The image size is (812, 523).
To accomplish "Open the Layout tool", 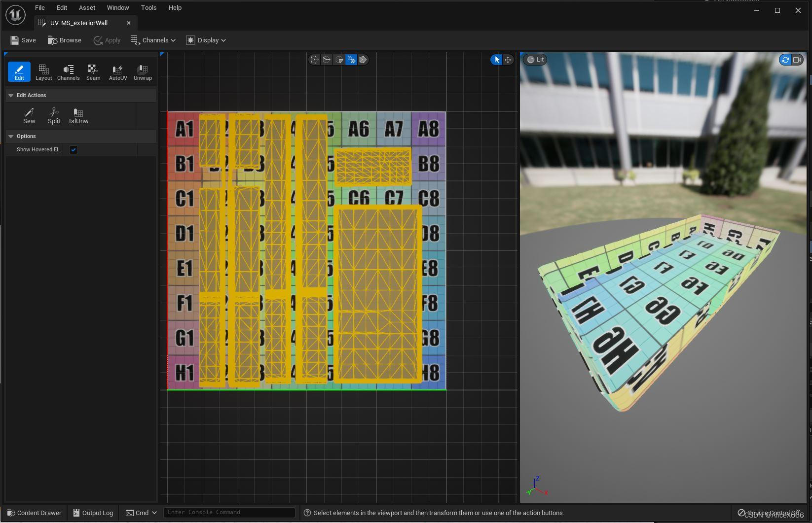I will (x=43, y=72).
